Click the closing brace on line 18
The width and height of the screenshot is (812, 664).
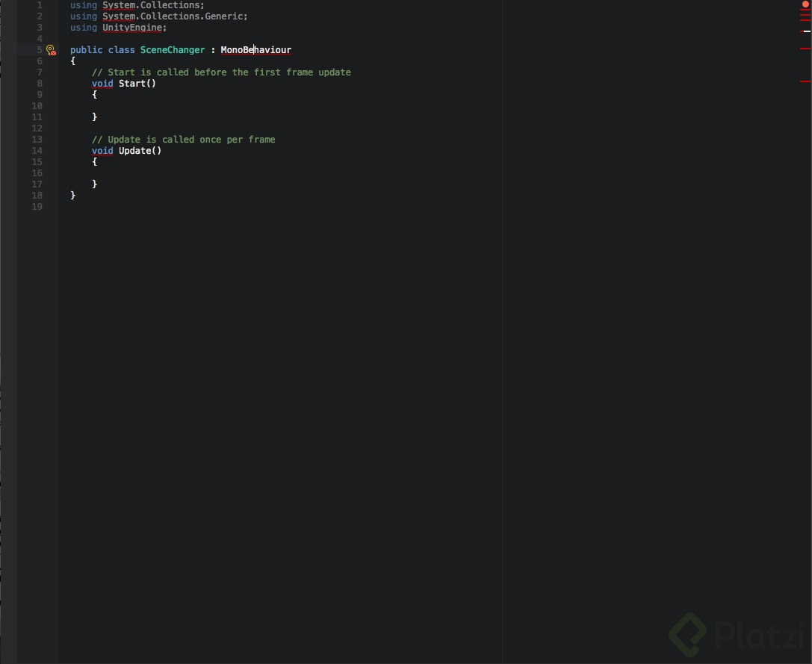(x=73, y=195)
